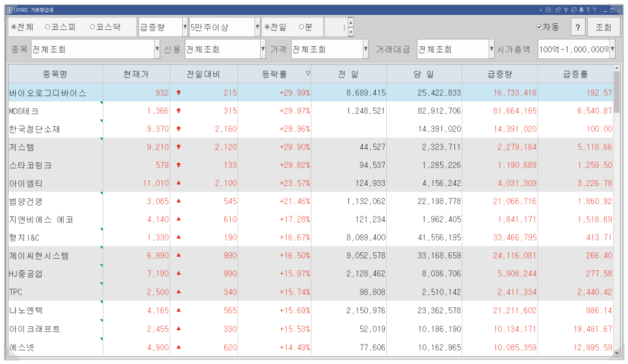Click the '?' help button beside 조회

coord(577,27)
